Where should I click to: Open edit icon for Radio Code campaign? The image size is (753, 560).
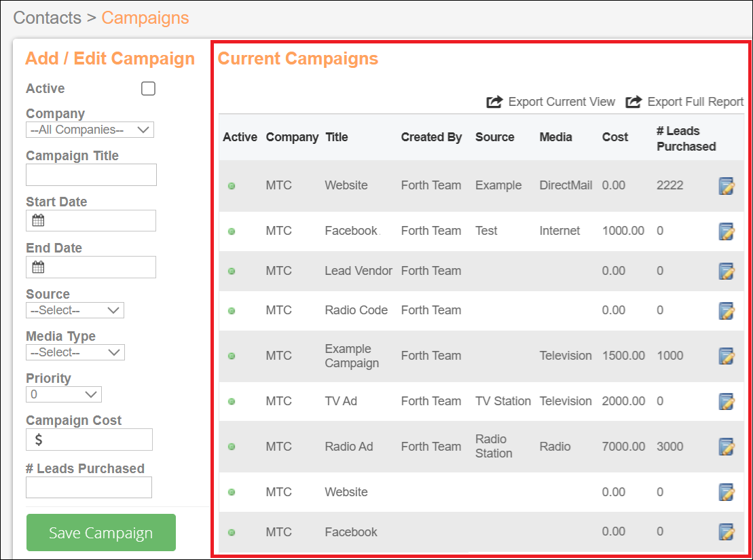point(726,311)
